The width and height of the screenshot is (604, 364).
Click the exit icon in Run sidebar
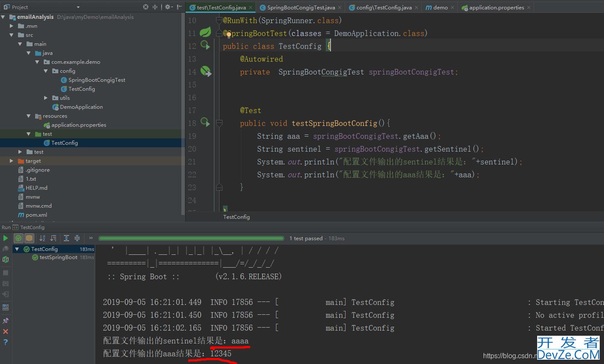(5, 294)
